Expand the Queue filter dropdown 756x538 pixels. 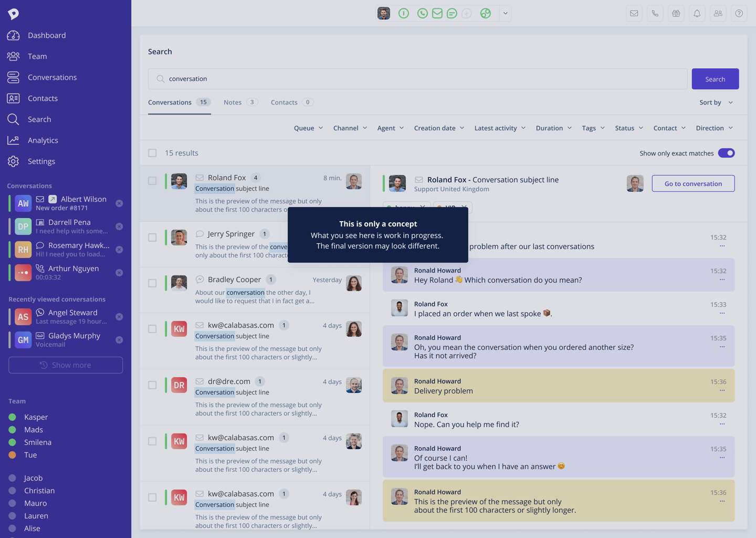(x=308, y=128)
